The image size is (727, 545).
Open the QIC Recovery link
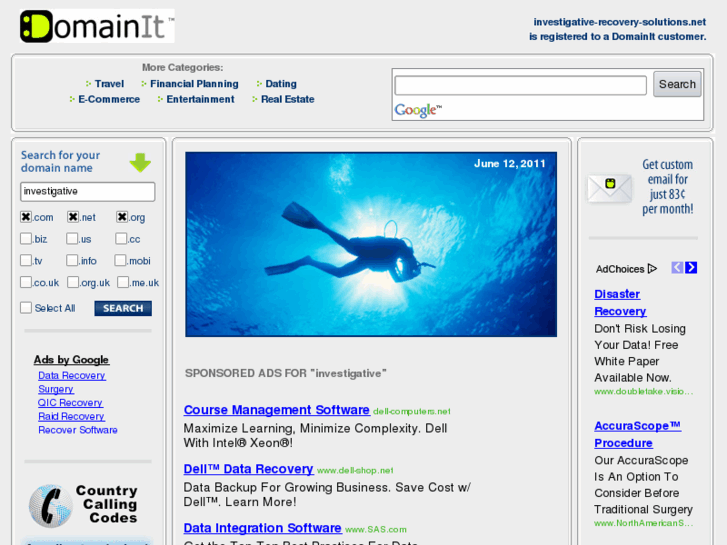(70, 403)
